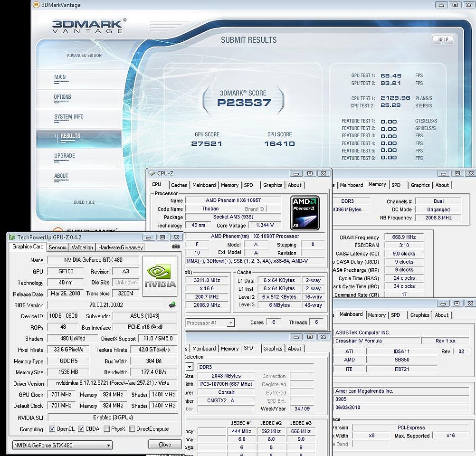
Task: Select RESULTS in 3DMark sidebar
Action: pyautogui.click(x=79, y=139)
